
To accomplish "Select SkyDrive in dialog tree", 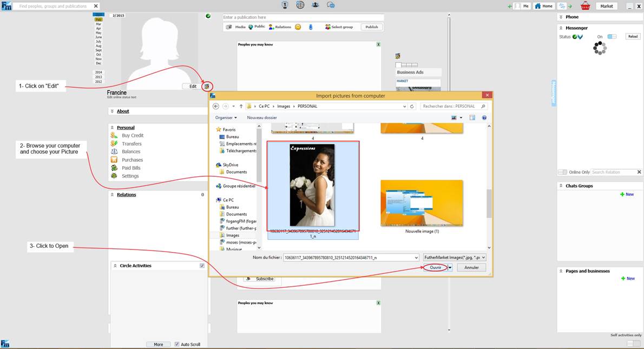I will pyautogui.click(x=230, y=164).
